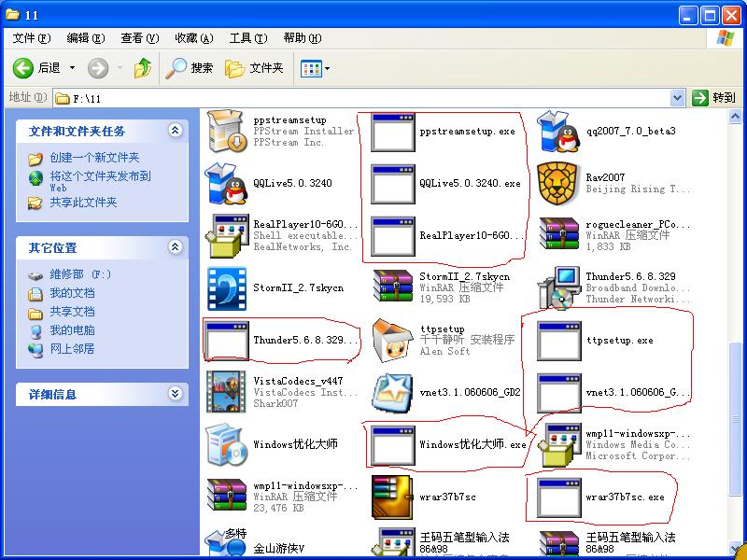Expand the 详细信息 panel
Viewport: 747px width, 560px height.
pyautogui.click(x=176, y=393)
